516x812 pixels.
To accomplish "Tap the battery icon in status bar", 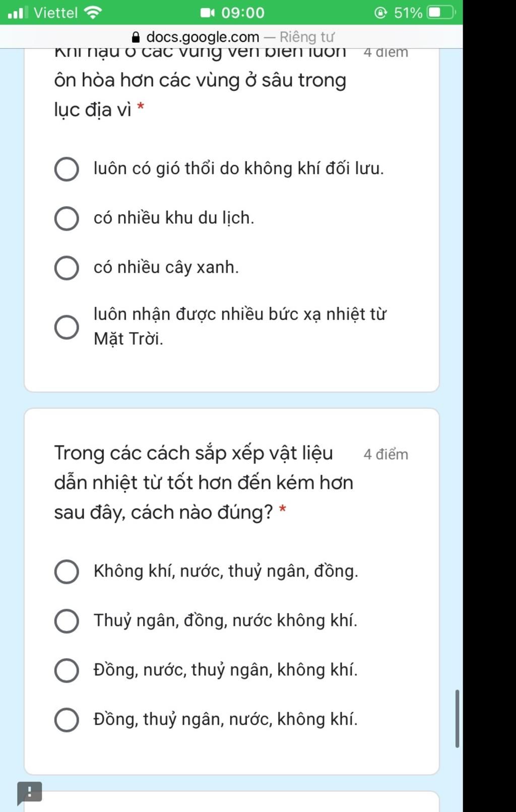I will pyautogui.click(x=441, y=13).
